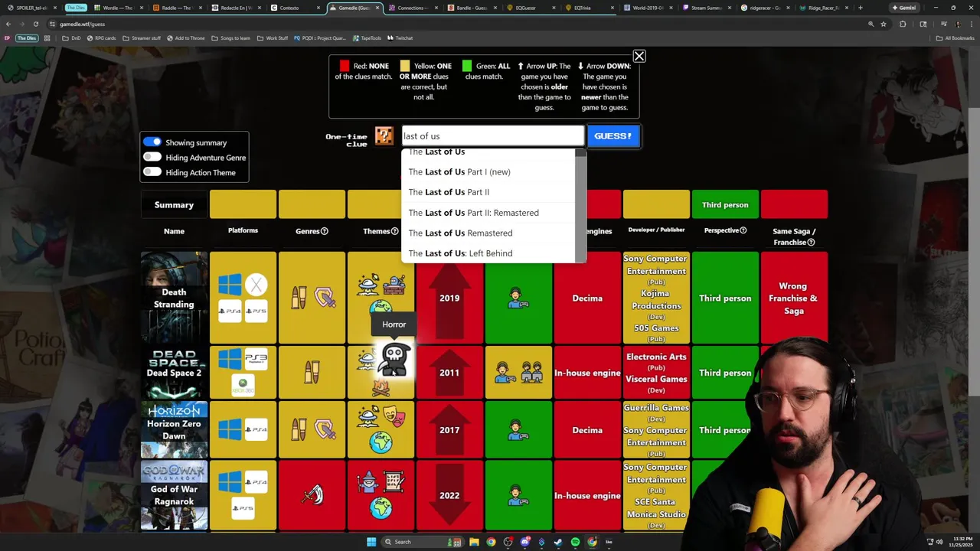Click the suggestion list scrollbar
980x551 pixels.
pyautogui.click(x=581, y=206)
